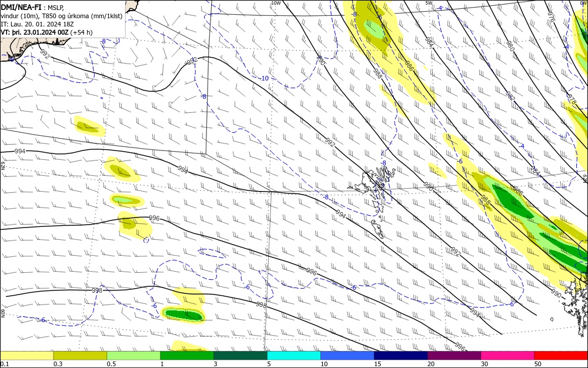Click the "IT: Lau. 20. 01. 2024 18Z" line
588x368 pixels.
[37, 24]
